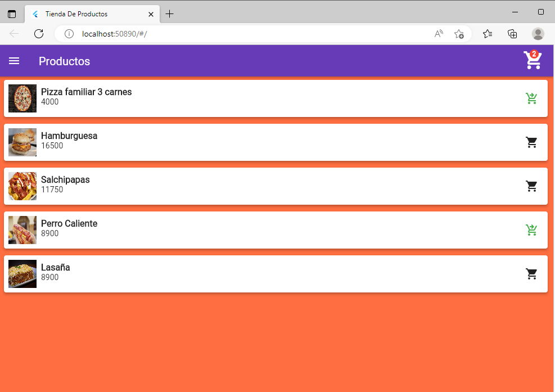The width and height of the screenshot is (555, 392).
Task: Open the hamburger navigation menu
Action: (14, 61)
